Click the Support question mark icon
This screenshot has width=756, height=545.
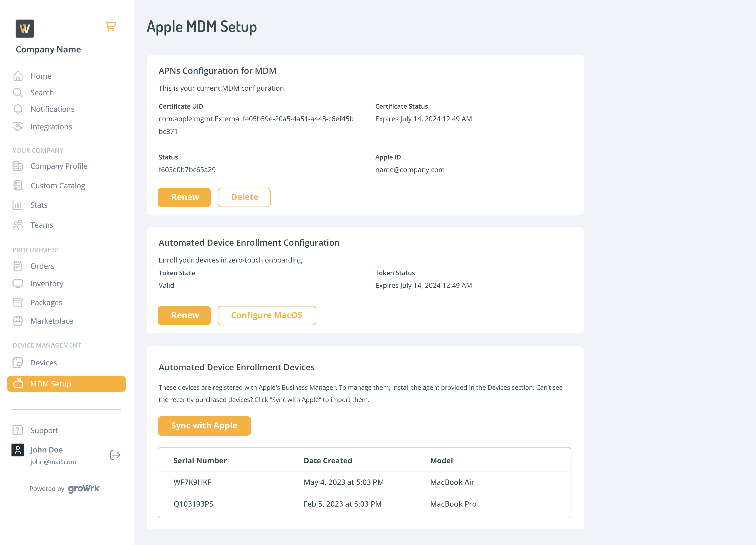(x=18, y=430)
